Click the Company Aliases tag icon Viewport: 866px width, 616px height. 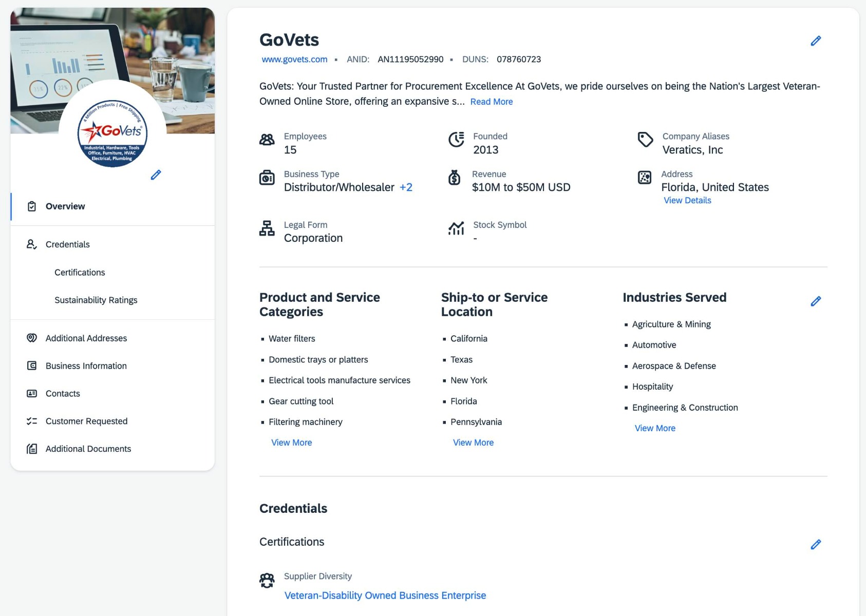pyautogui.click(x=645, y=140)
